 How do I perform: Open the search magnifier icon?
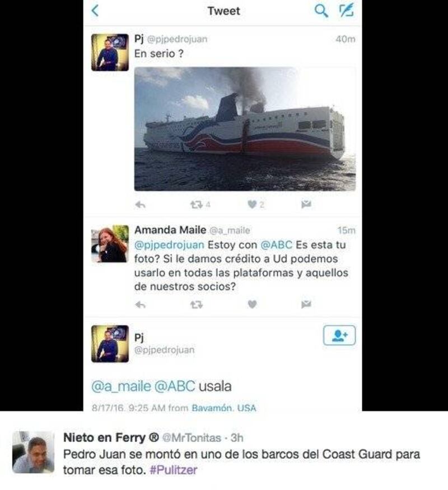click(x=321, y=11)
